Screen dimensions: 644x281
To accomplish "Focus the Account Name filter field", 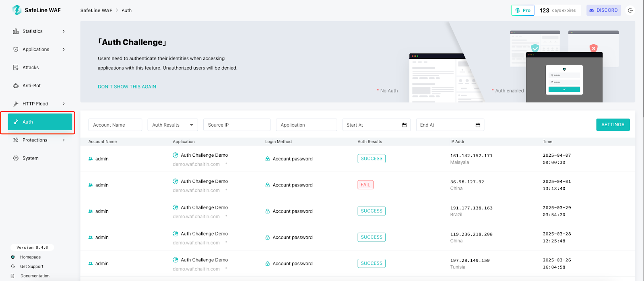I will pos(115,125).
